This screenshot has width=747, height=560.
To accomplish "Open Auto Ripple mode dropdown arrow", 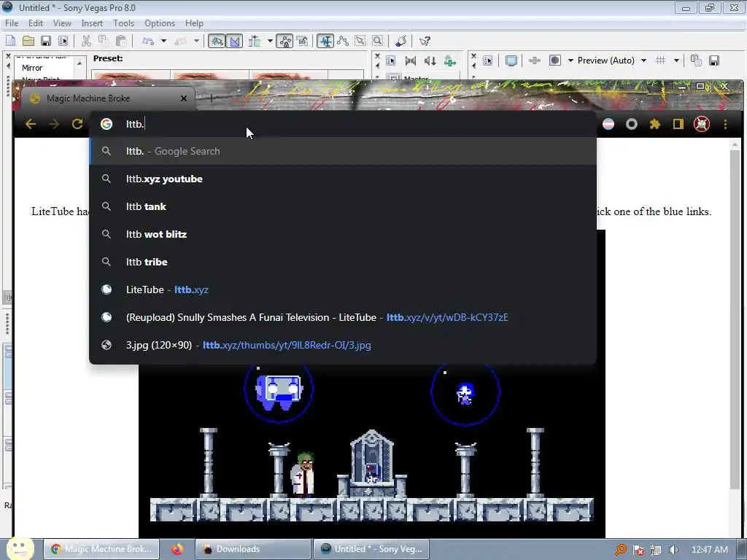I will tap(270, 41).
